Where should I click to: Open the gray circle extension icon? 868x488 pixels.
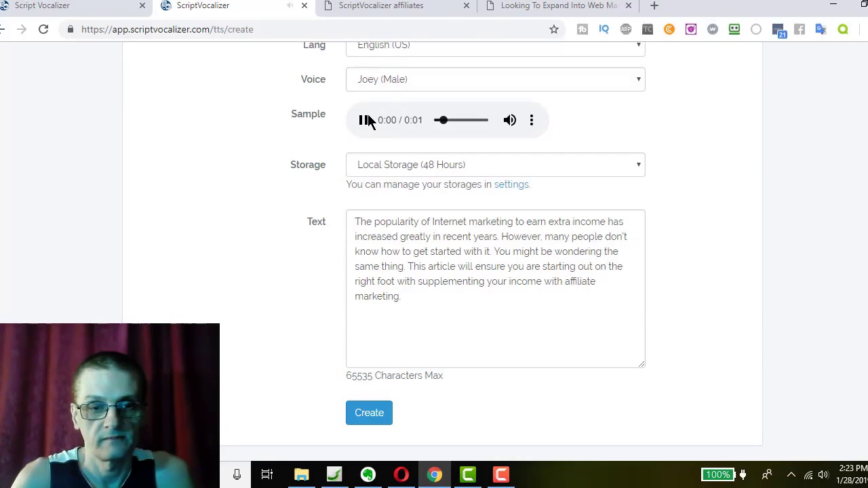click(x=756, y=29)
